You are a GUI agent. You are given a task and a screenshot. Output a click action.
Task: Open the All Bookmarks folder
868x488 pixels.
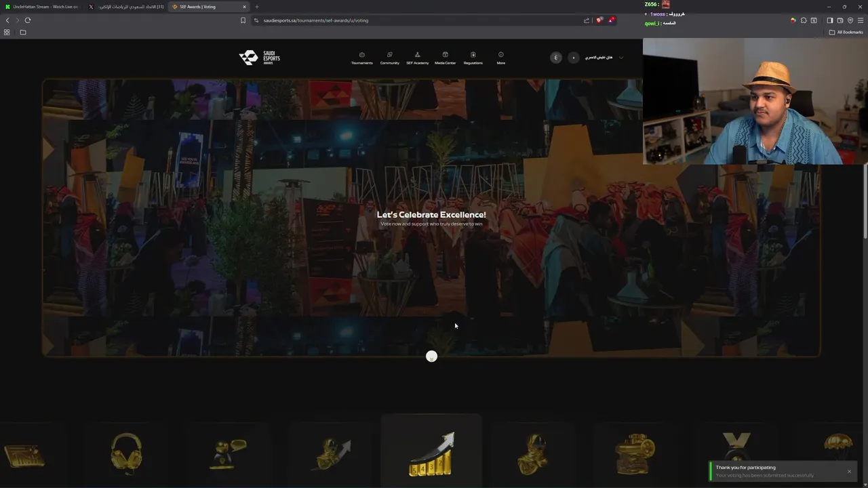[x=846, y=32]
